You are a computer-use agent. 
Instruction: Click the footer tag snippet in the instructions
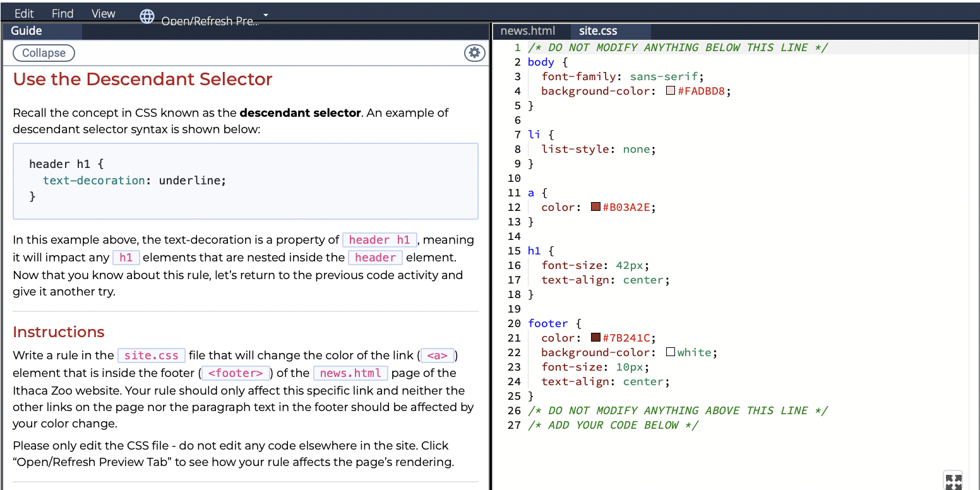pyautogui.click(x=236, y=373)
